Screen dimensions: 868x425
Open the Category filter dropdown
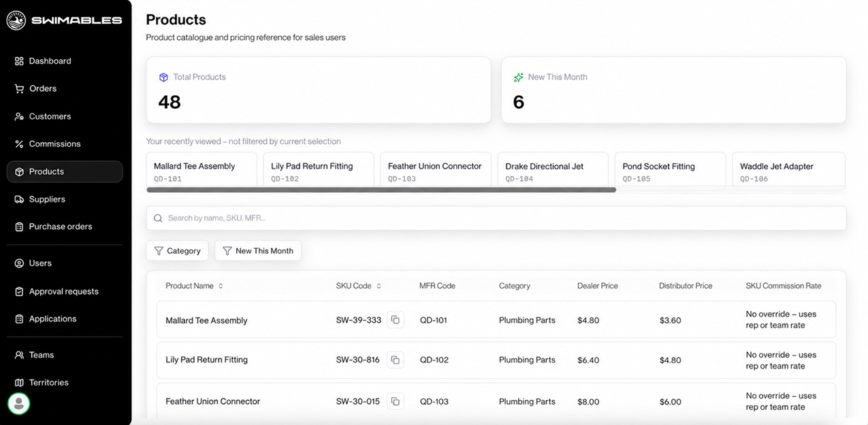pos(177,251)
